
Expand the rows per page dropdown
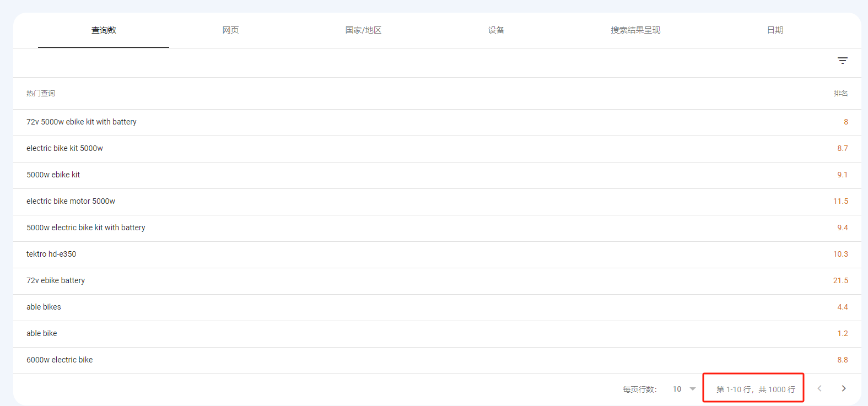(x=684, y=389)
